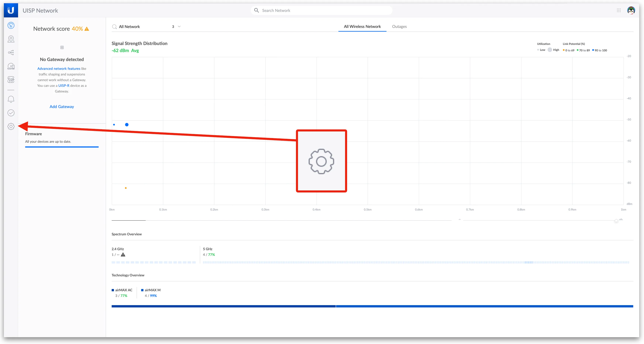Select the All Wireless Network tab
This screenshot has height=344, width=644.
point(362,27)
